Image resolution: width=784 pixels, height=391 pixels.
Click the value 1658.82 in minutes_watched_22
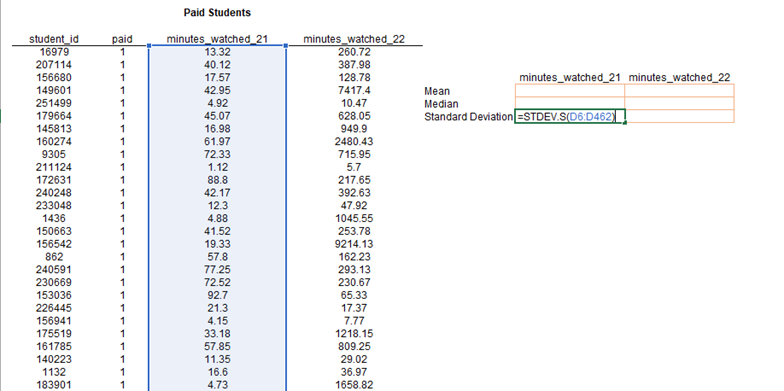(x=354, y=385)
